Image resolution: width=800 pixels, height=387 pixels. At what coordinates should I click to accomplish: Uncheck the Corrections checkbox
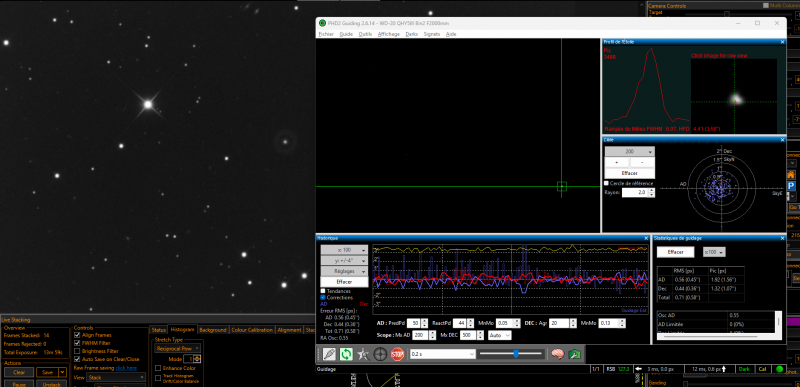pyautogui.click(x=323, y=297)
